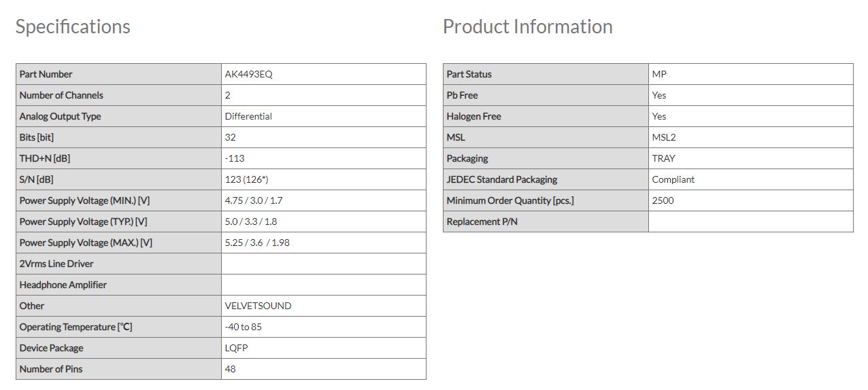Click the Specifications heading
This screenshot has height=390, width=868.
73,26
